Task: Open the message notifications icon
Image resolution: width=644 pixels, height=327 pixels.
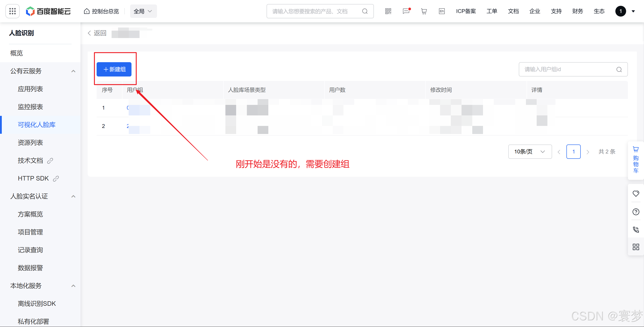Action: pos(406,11)
